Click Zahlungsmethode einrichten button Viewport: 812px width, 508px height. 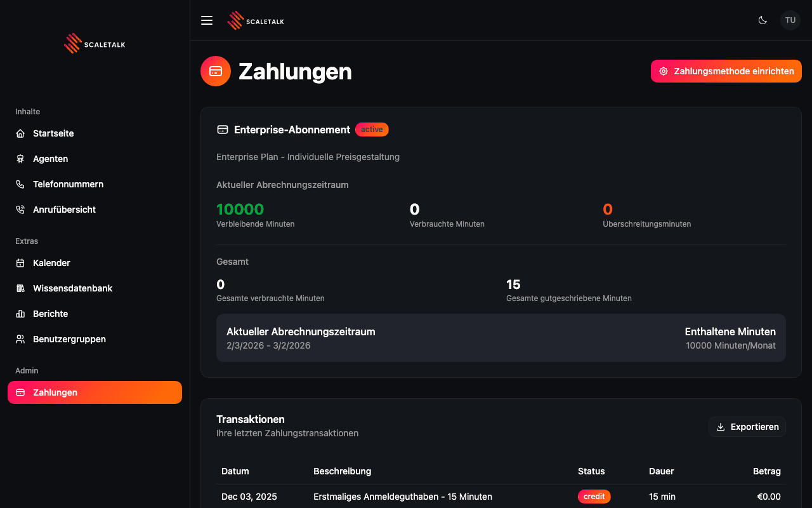click(726, 71)
